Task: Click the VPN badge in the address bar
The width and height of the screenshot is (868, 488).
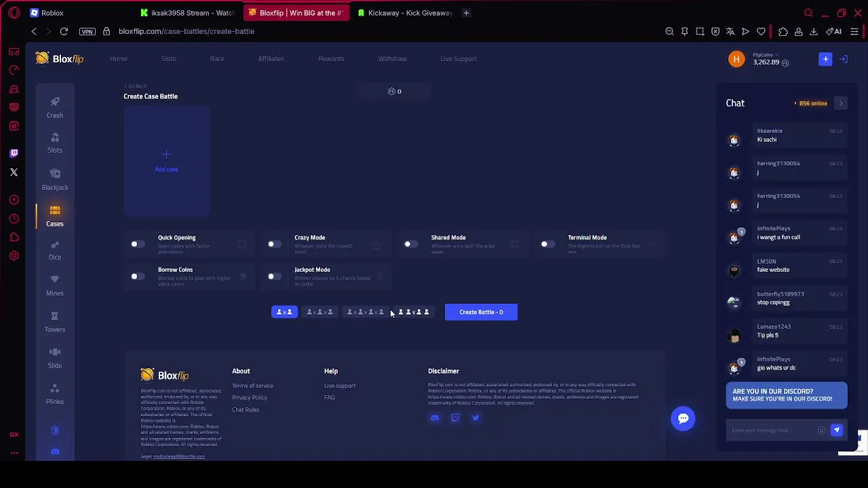Action: coord(87,31)
